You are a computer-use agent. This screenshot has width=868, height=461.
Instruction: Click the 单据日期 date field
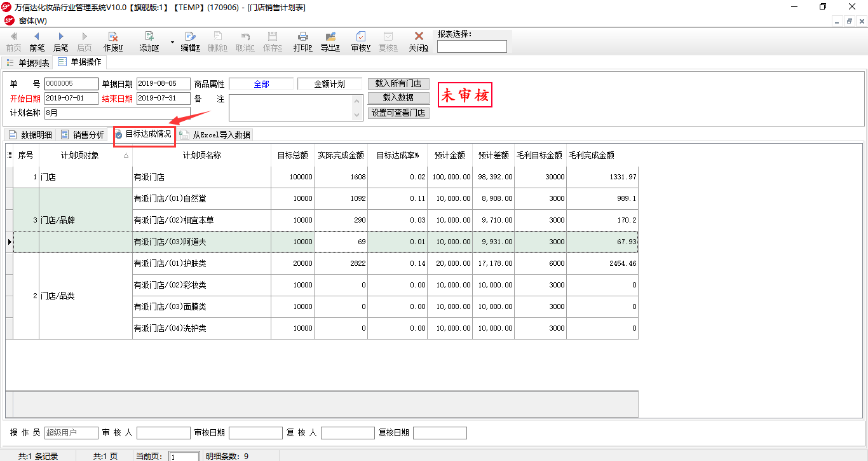163,84
